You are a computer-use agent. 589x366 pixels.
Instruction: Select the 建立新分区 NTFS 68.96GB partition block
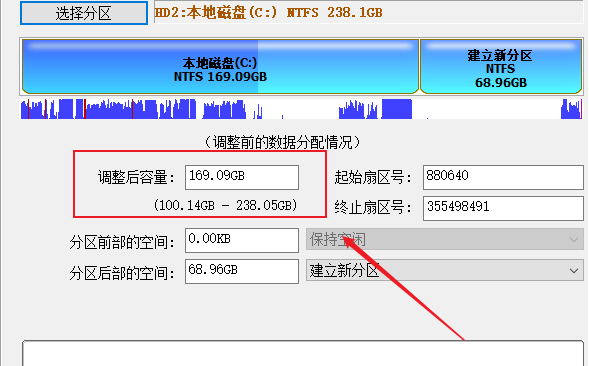[501, 67]
